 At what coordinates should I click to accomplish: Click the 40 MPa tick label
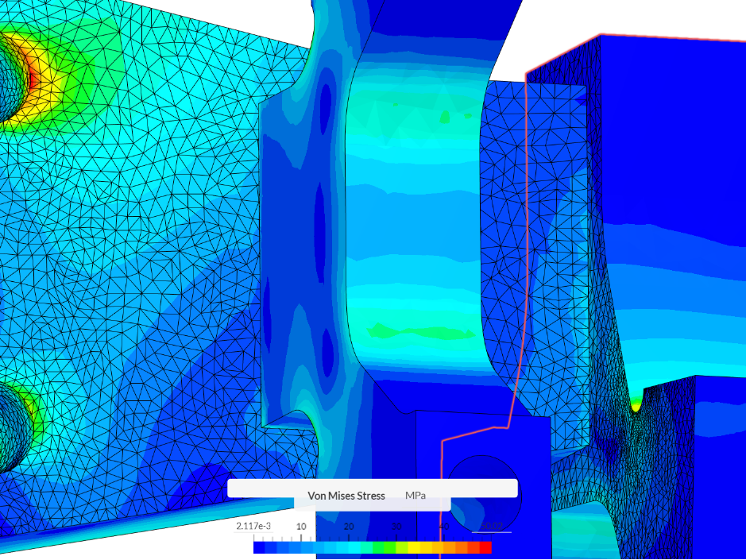pyautogui.click(x=444, y=526)
